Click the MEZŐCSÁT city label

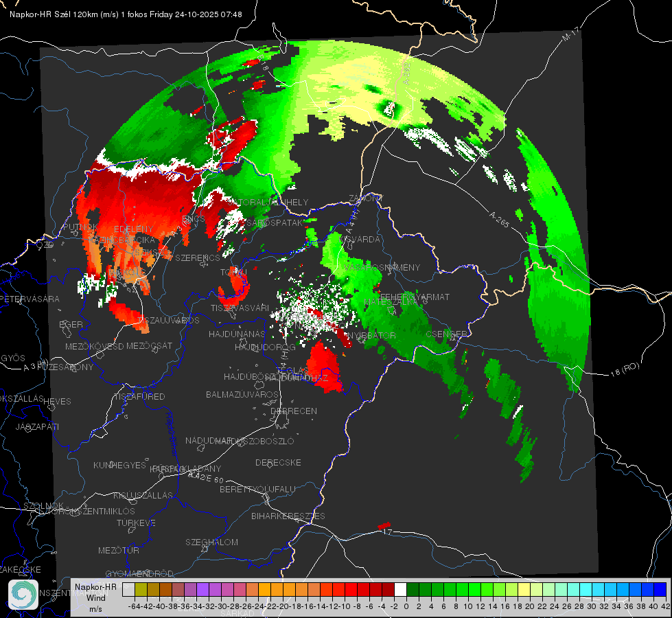click(x=149, y=345)
